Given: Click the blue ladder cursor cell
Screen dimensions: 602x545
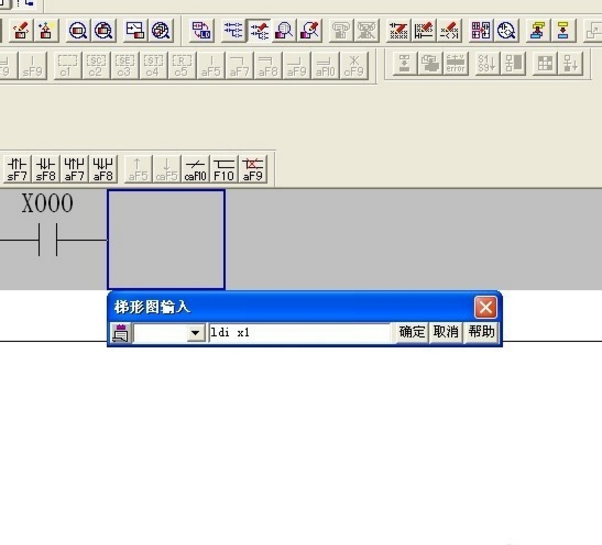Looking at the screenshot, I should click(x=166, y=239).
